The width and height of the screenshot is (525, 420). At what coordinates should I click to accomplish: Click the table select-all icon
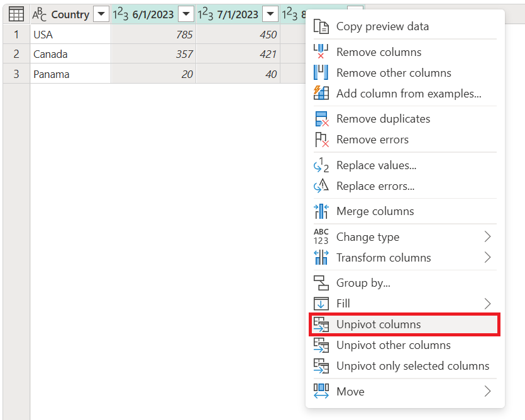click(x=16, y=14)
